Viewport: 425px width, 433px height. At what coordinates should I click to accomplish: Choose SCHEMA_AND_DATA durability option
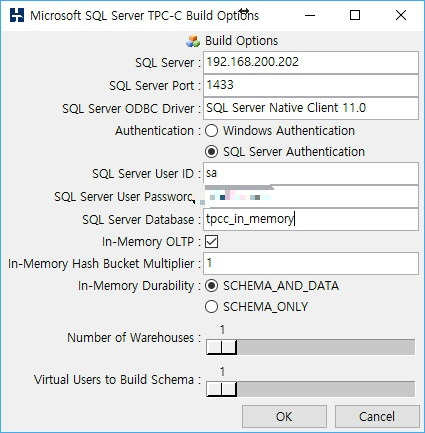(212, 286)
